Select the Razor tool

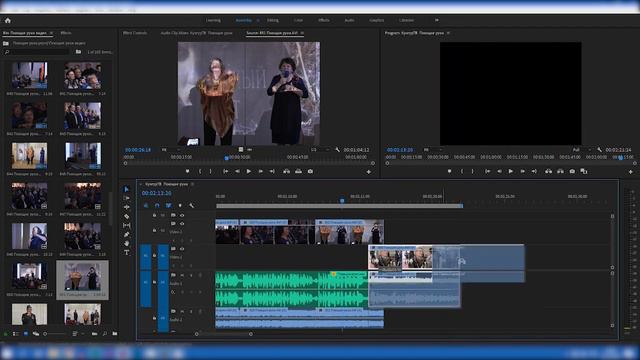pyautogui.click(x=127, y=216)
